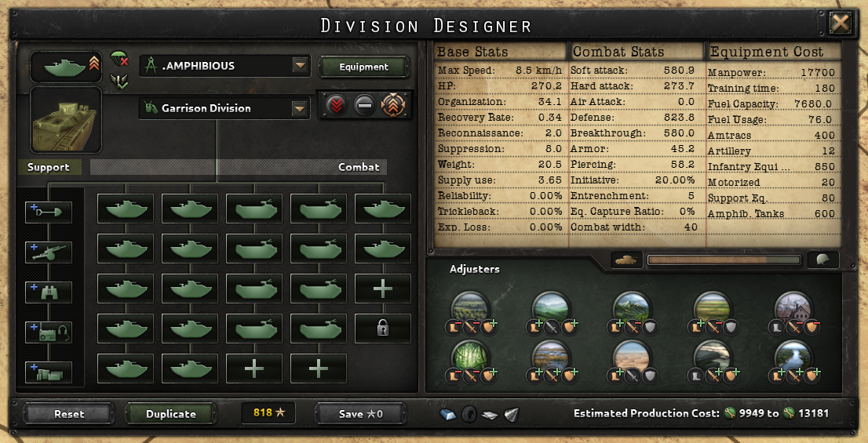Click the river crossing adjuster icon

(793, 357)
